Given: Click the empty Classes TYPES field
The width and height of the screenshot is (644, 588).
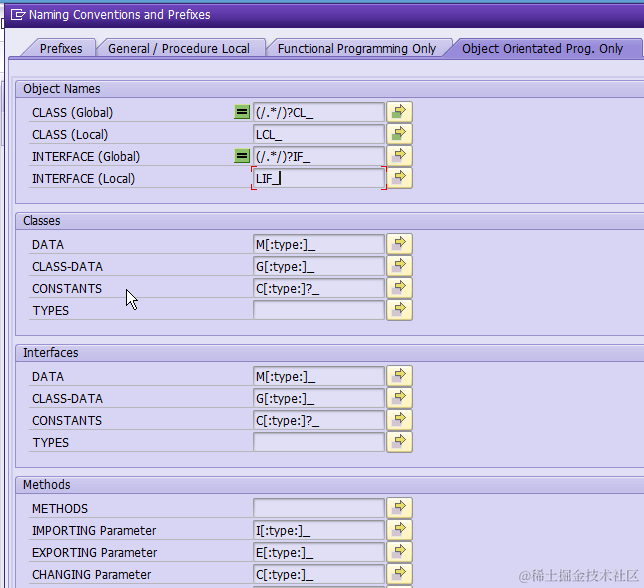Looking at the screenshot, I should point(319,310).
